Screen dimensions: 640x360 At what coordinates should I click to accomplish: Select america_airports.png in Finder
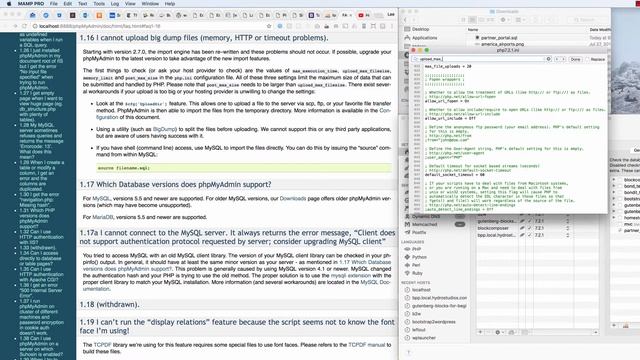[x=502, y=44]
